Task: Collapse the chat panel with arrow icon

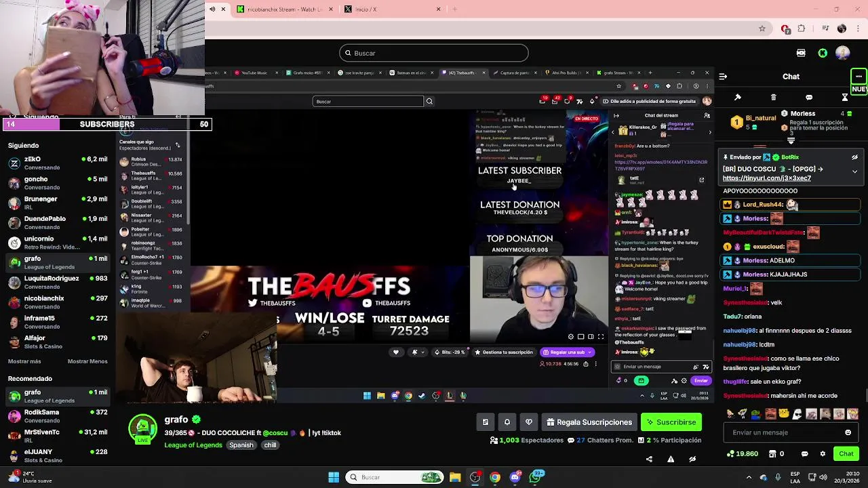Action: coord(723,77)
